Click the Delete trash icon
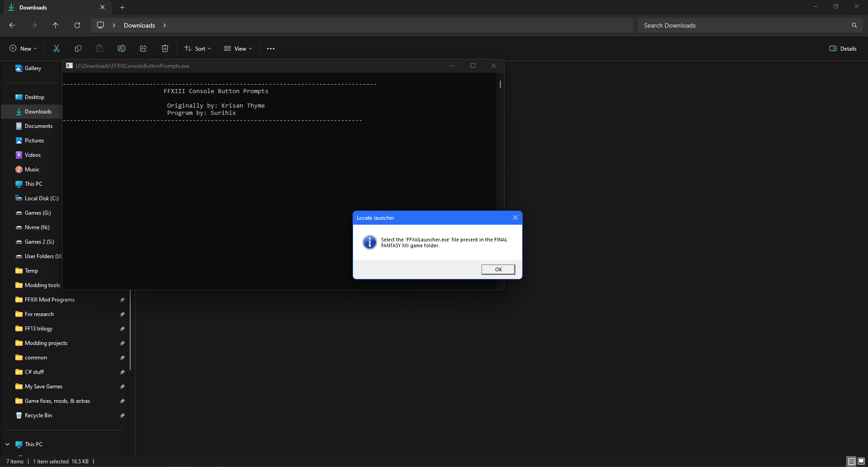868x467 pixels. pyautogui.click(x=165, y=48)
